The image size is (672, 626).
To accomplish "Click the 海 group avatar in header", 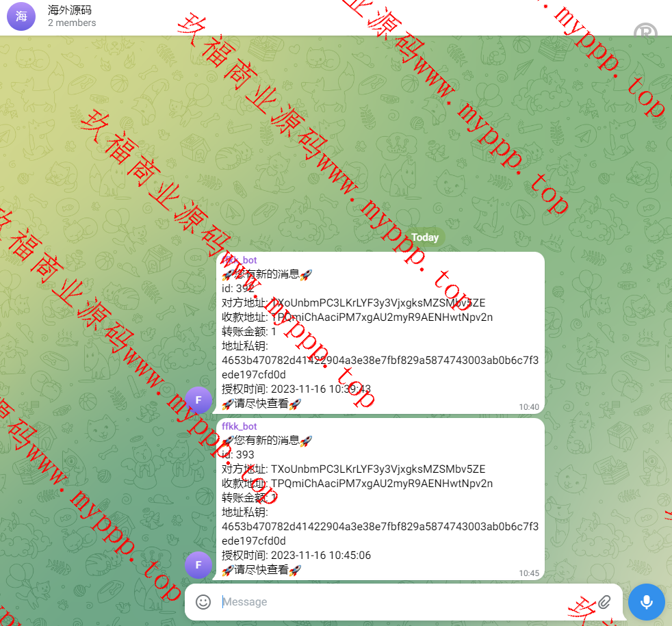I will (21, 16).
